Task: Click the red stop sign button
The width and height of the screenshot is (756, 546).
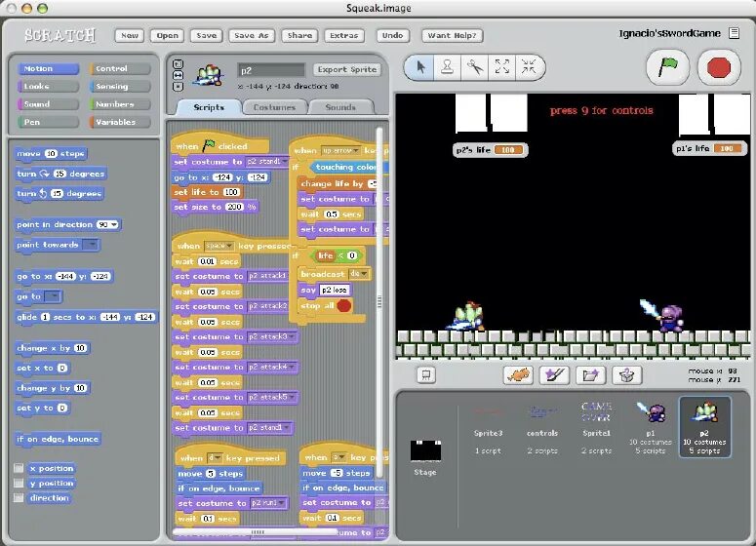Action: click(719, 67)
